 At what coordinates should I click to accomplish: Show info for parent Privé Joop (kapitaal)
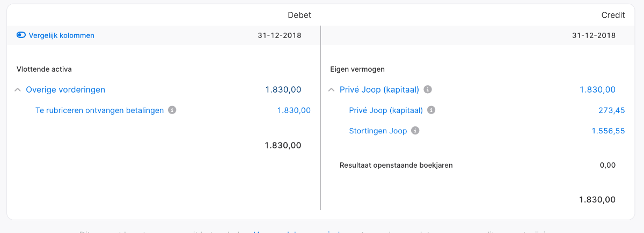[428, 89]
